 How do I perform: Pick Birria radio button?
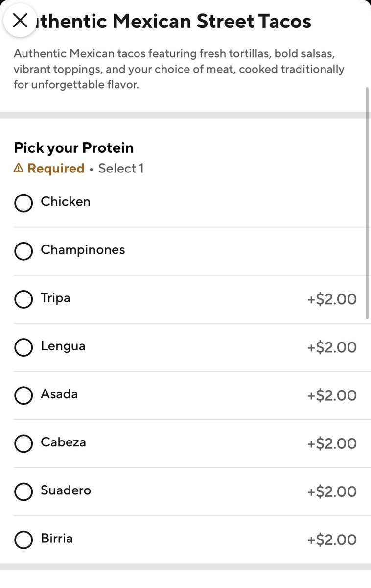click(x=23, y=539)
